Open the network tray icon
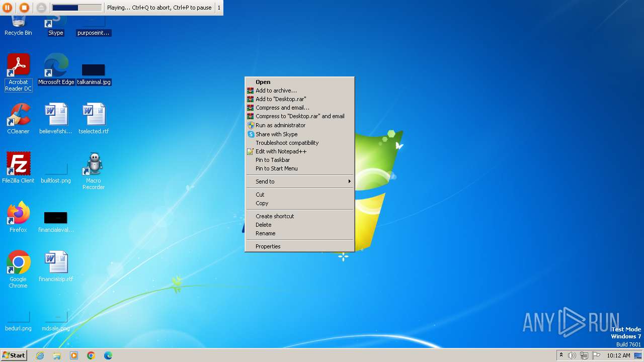The height and width of the screenshot is (362, 644). click(584, 355)
